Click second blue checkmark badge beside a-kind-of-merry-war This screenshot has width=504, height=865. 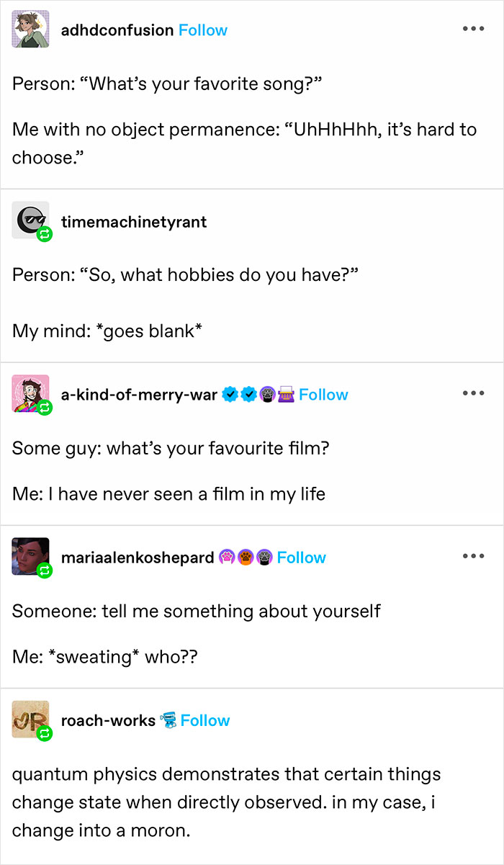coord(248,395)
